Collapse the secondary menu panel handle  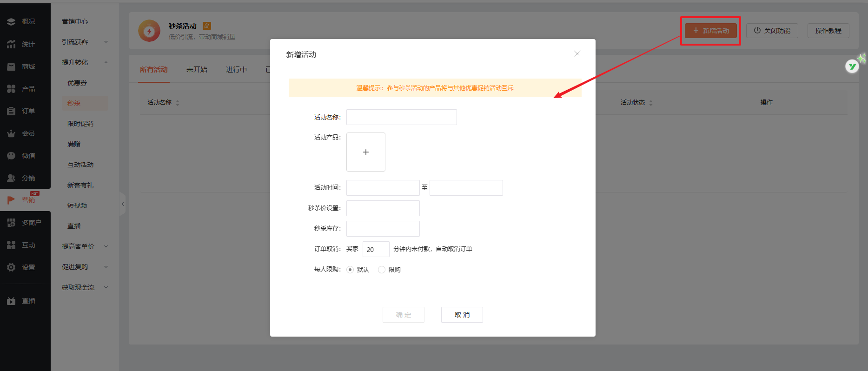[x=122, y=204]
